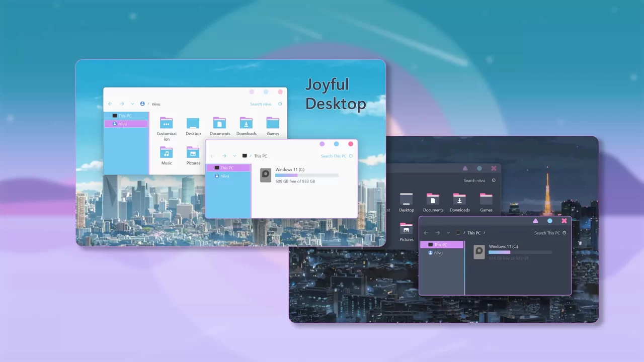The width and height of the screenshot is (644, 362).
Task: Click computer icon in dark This PC address bar
Action: click(x=458, y=233)
